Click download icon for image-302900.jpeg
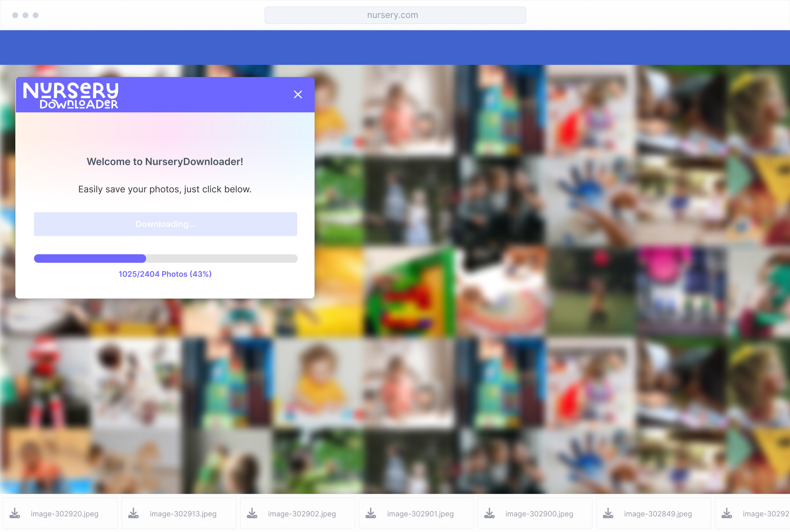Image resolution: width=790 pixels, height=532 pixels. 489,513
